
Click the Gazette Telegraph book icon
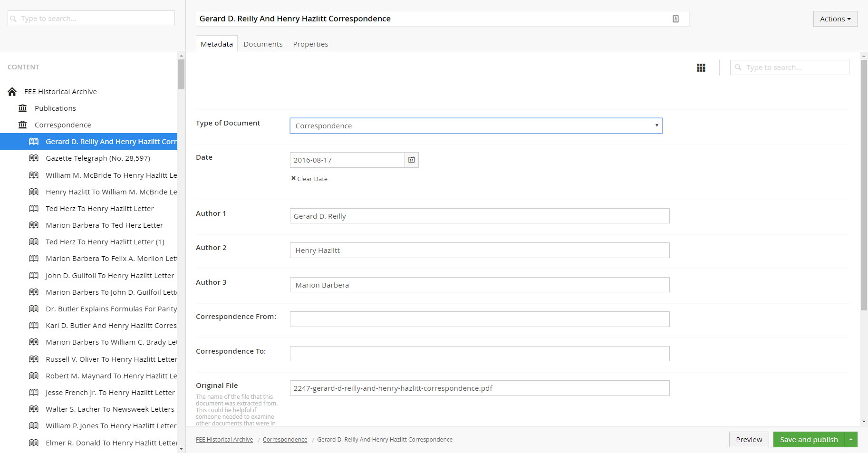point(34,158)
